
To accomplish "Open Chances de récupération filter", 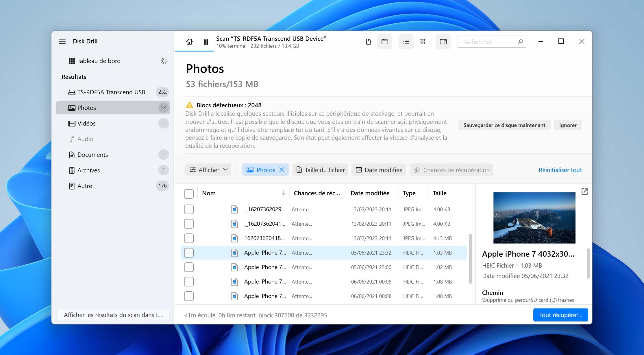I will [451, 170].
